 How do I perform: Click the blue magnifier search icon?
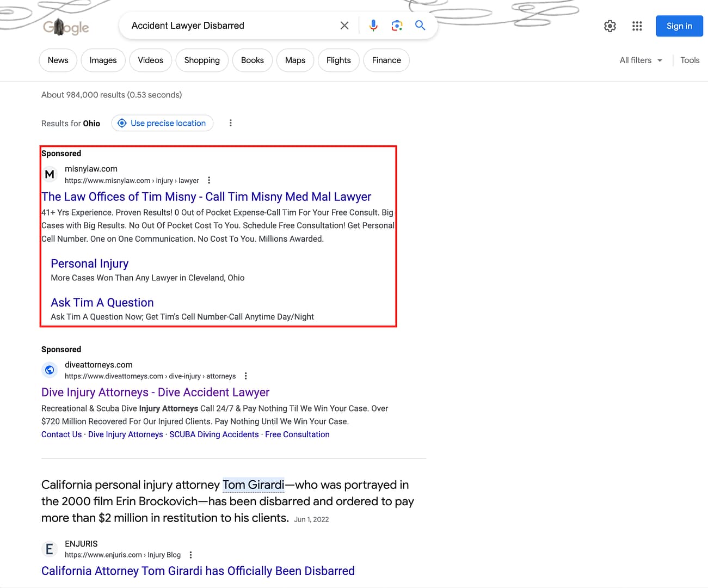click(x=420, y=25)
